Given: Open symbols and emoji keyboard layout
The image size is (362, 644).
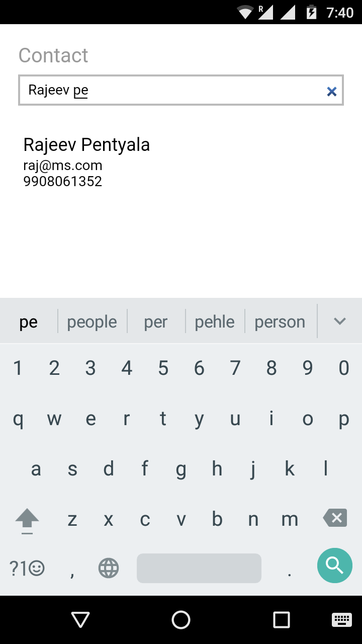Looking at the screenshot, I should click(27, 569).
